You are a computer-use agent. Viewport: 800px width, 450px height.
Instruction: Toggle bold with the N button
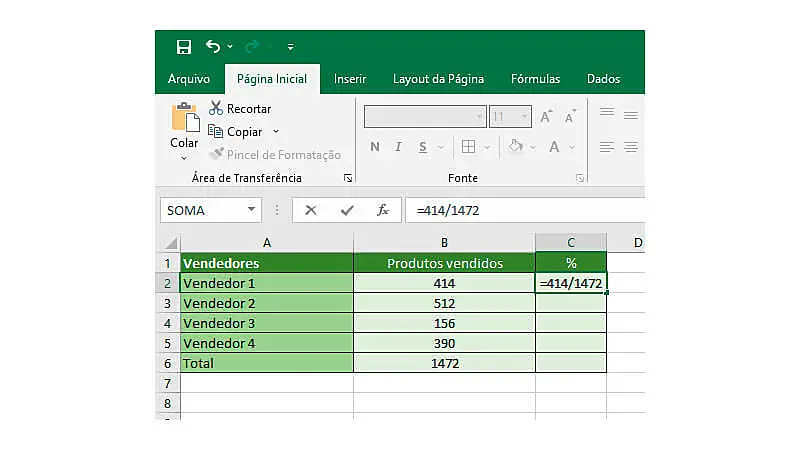point(375,147)
